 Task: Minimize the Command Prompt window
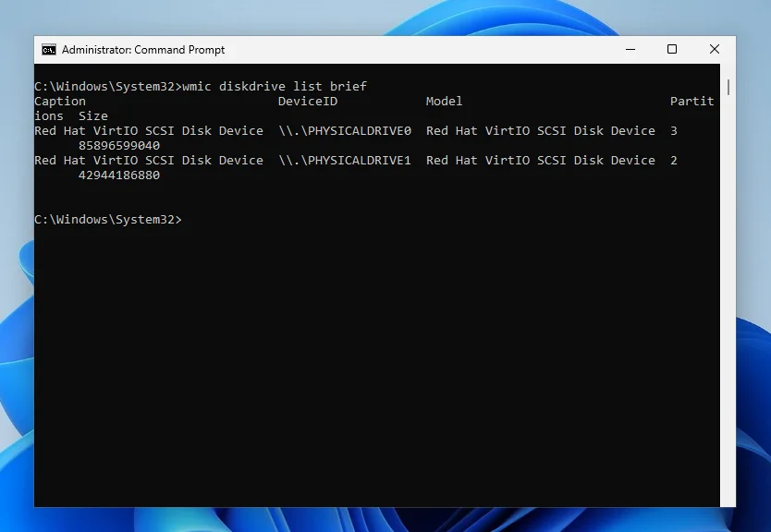tap(630, 50)
